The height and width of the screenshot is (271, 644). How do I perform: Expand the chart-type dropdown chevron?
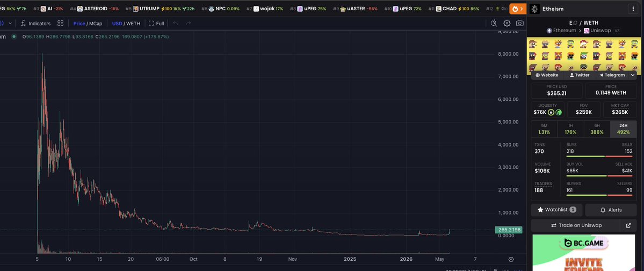pos(10,24)
